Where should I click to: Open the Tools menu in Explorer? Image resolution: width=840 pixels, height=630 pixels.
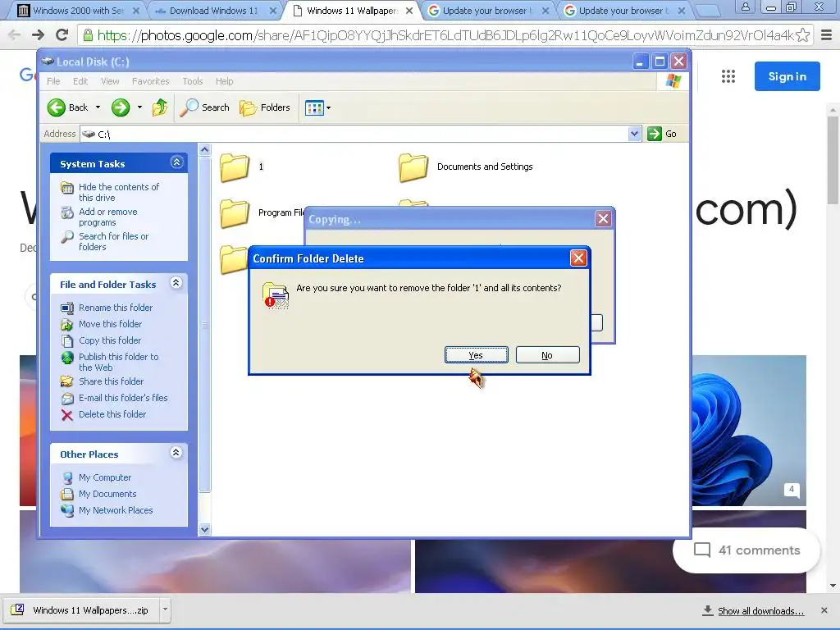coord(192,81)
